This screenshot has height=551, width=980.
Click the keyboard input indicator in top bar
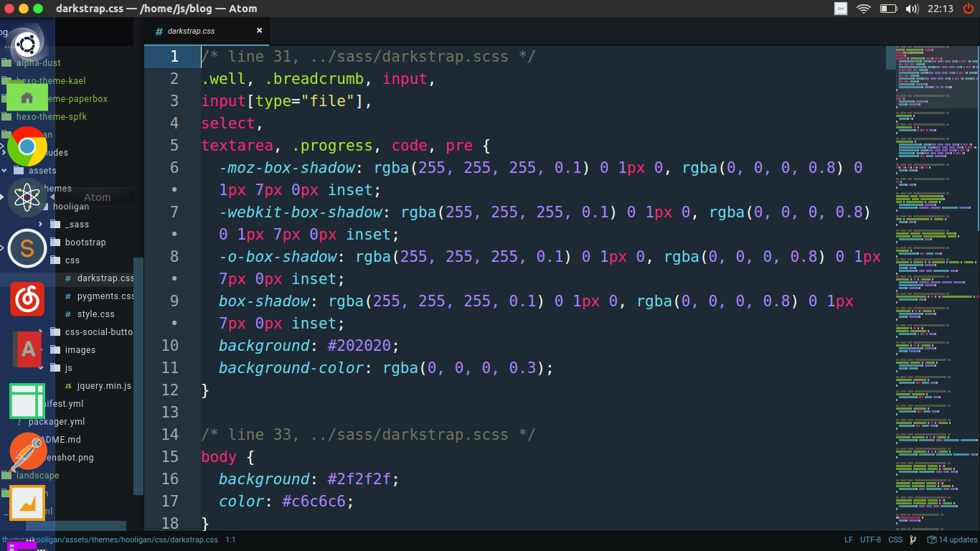(841, 9)
